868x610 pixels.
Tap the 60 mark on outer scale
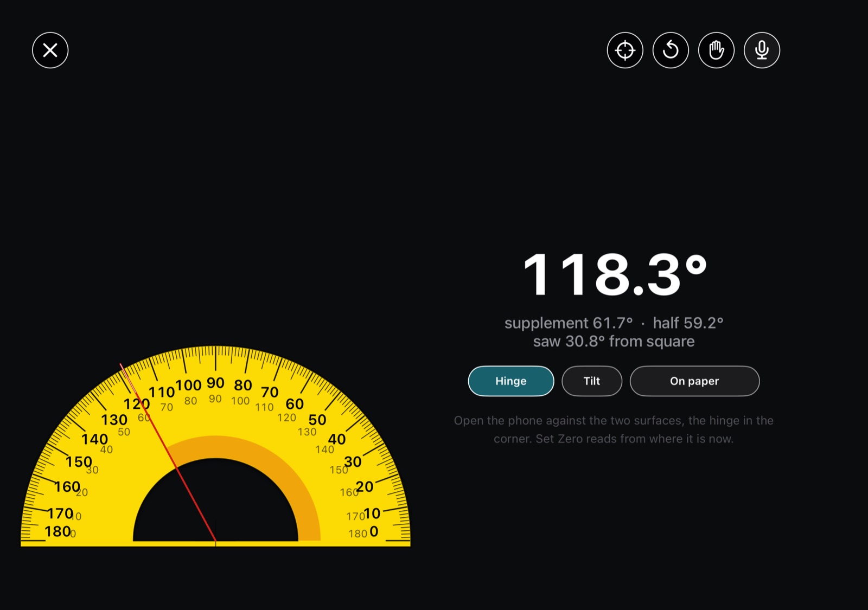[295, 404]
